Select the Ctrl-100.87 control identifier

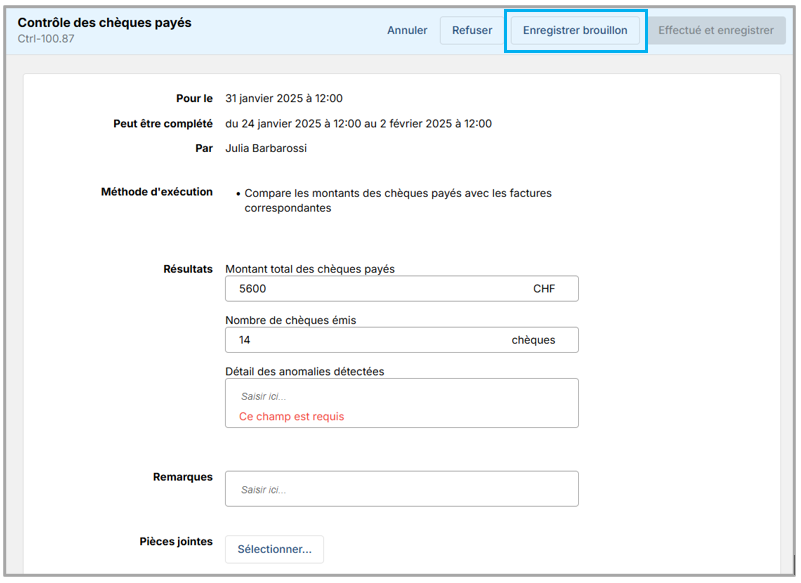coord(46,39)
